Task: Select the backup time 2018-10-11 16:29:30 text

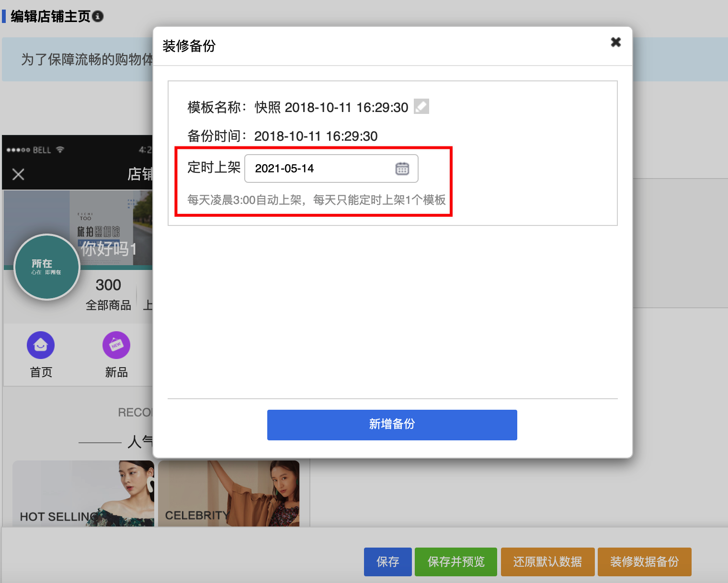Action: click(315, 136)
